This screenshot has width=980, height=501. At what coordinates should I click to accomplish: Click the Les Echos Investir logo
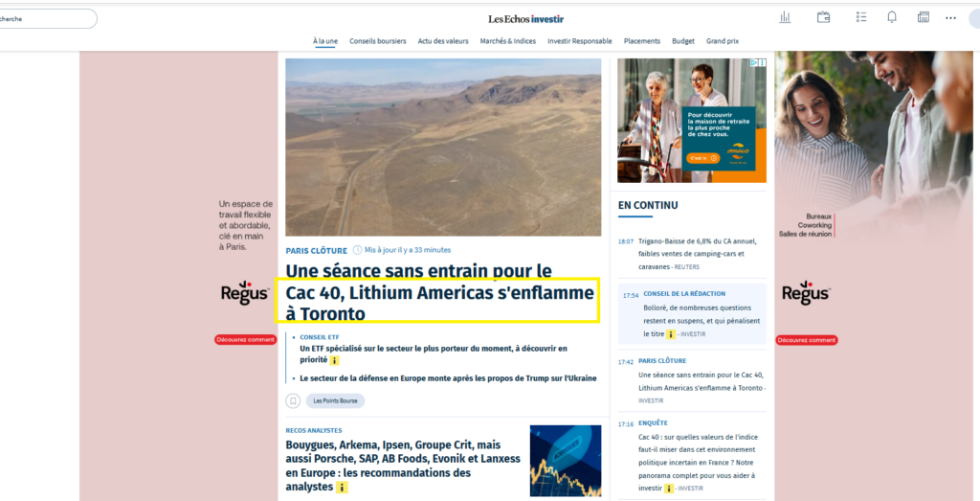point(525,19)
